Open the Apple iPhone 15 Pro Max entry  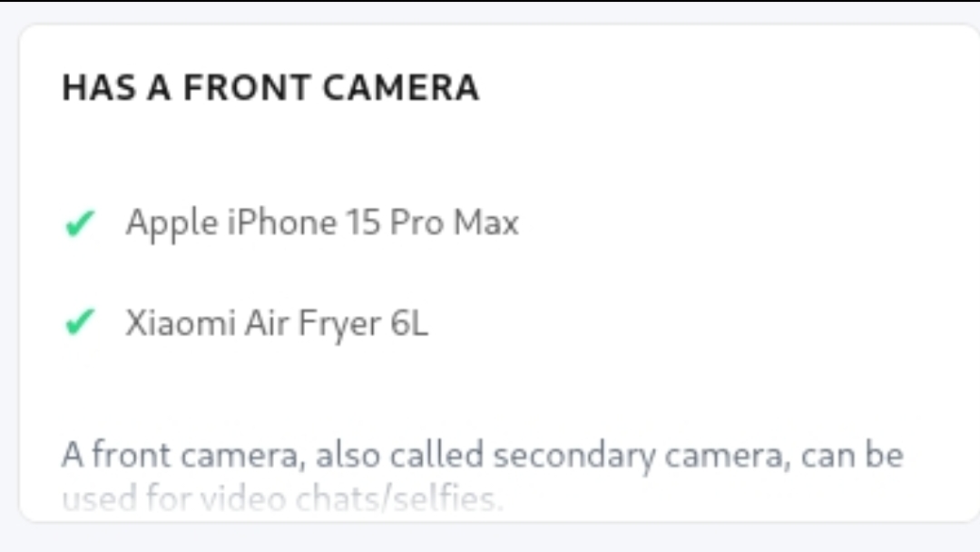[x=321, y=222]
